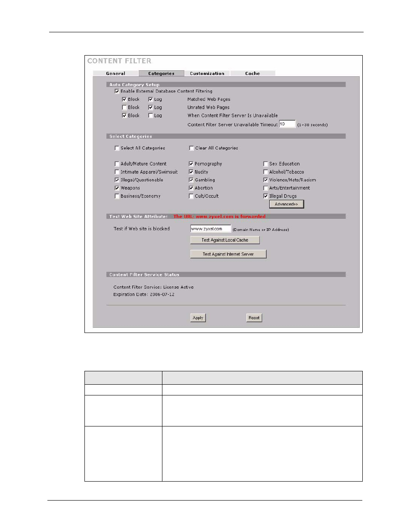The width and height of the screenshot is (411, 532).
Task: Reset the content filter form
Action: point(254,318)
